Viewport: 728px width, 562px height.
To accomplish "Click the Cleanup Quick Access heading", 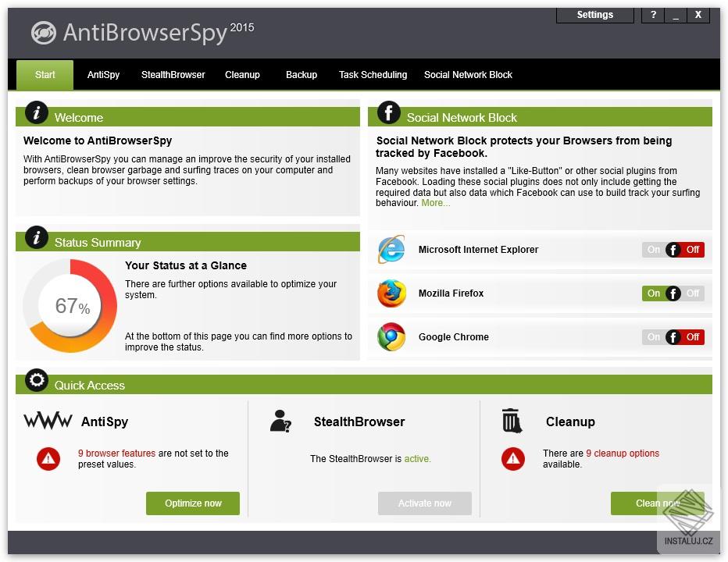I will [x=570, y=421].
